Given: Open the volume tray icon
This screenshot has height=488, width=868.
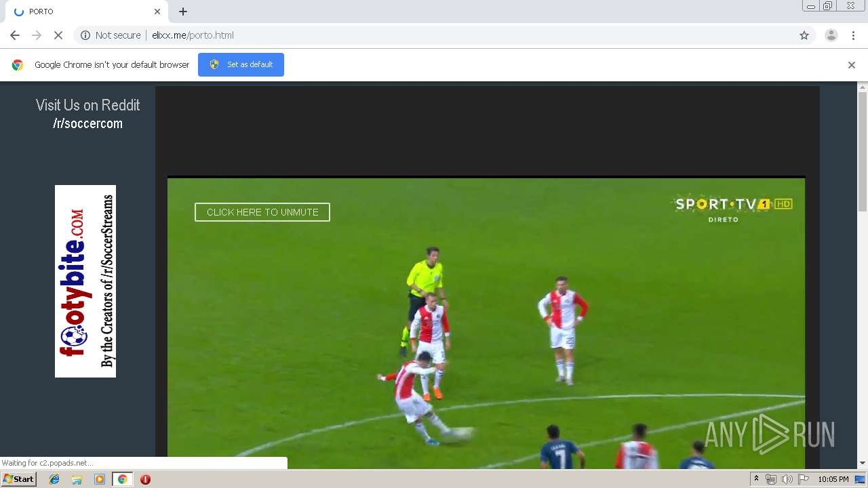Looking at the screenshot, I should (x=787, y=479).
